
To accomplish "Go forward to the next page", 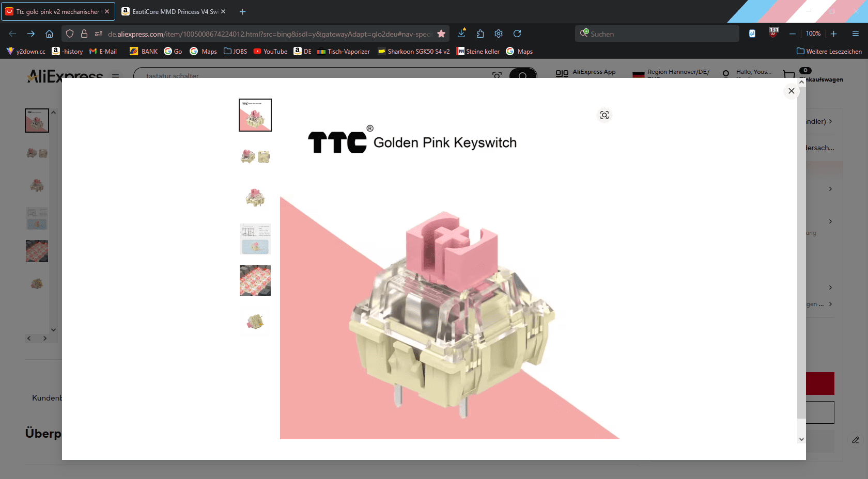I will click(31, 34).
